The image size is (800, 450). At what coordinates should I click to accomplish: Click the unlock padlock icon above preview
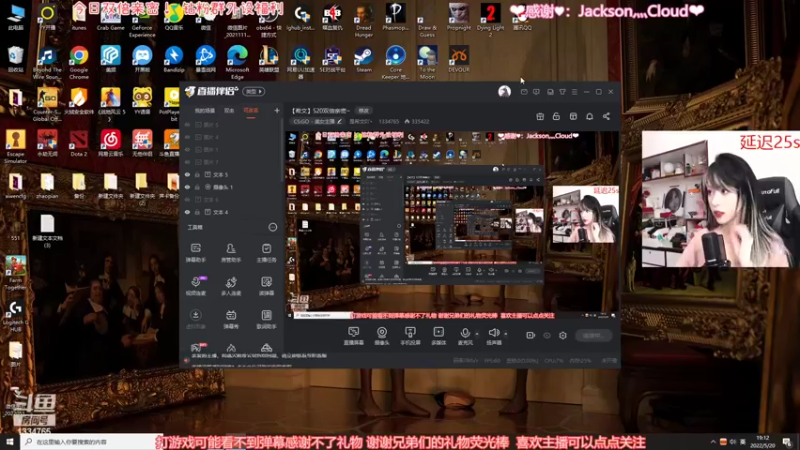tap(556, 116)
